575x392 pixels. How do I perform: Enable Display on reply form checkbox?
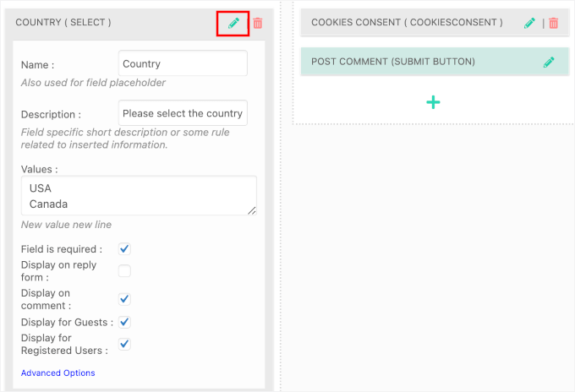pyautogui.click(x=124, y=271)
